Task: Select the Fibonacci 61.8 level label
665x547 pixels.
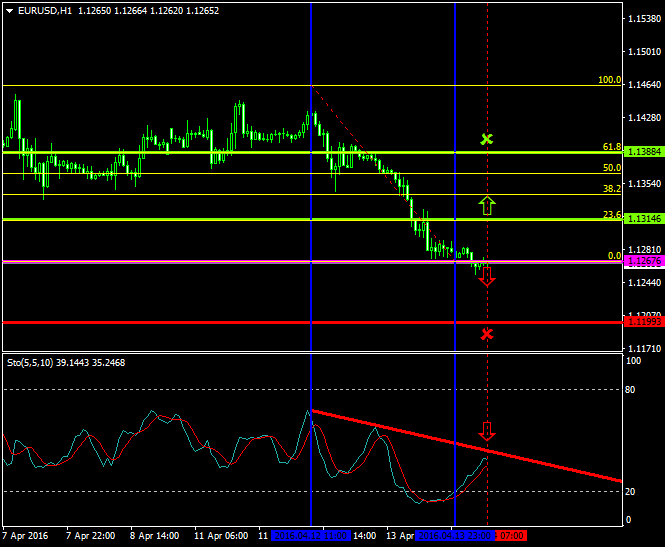Action: point(612,147)
